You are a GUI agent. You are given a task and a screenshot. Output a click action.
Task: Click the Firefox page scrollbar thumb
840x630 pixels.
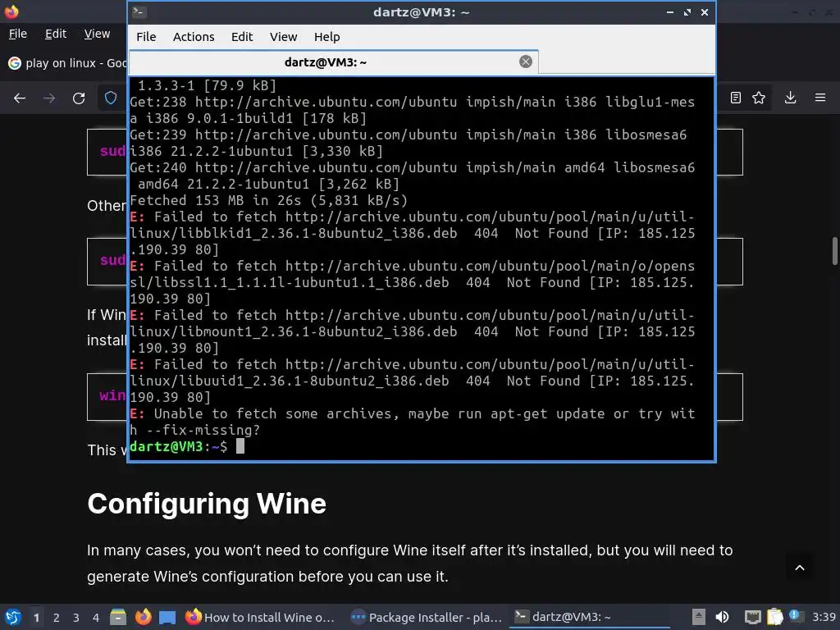tap(834, 251)
